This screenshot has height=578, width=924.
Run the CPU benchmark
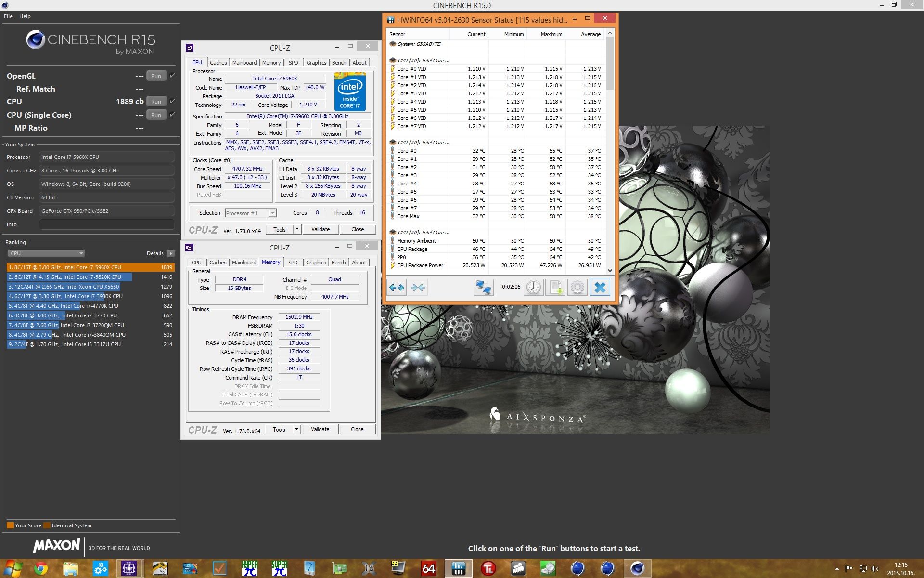tap(156, 101)
